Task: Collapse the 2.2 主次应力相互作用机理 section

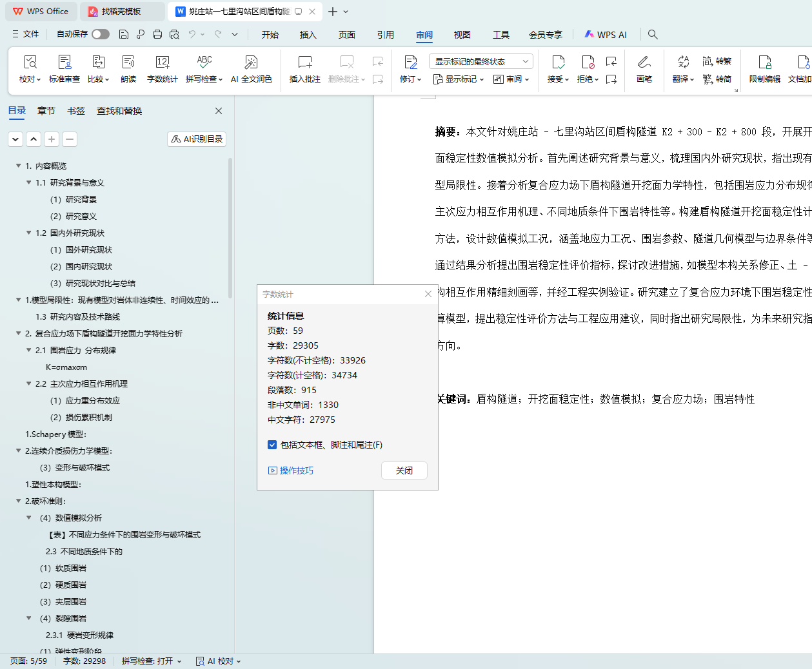Action: pyautogui.click(x=28, y=384)
